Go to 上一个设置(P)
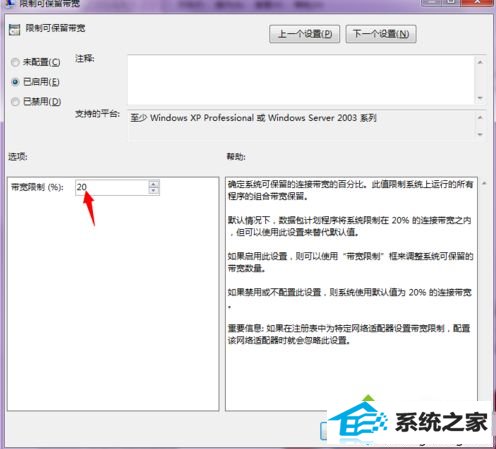 [304, 34]
